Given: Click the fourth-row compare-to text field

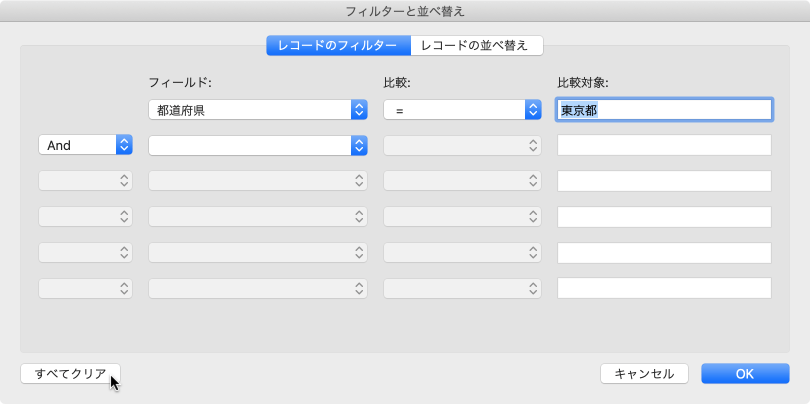Looking at the screenshot, I should 664,216.
